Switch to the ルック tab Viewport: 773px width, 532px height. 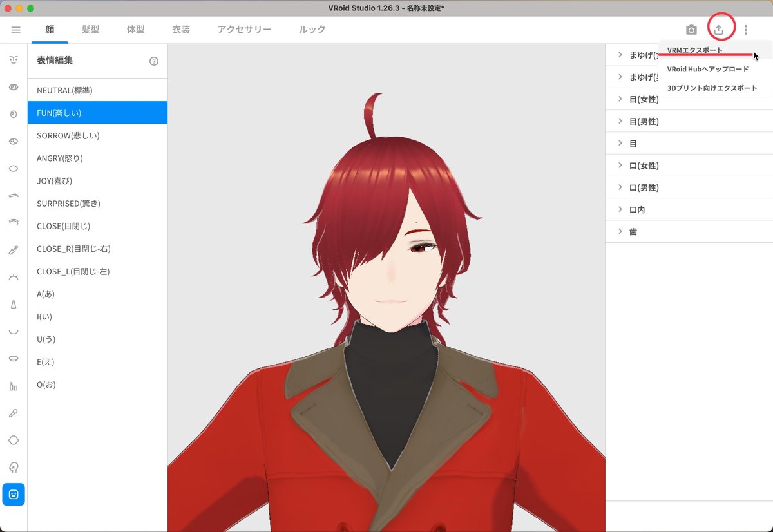[311, 29]
